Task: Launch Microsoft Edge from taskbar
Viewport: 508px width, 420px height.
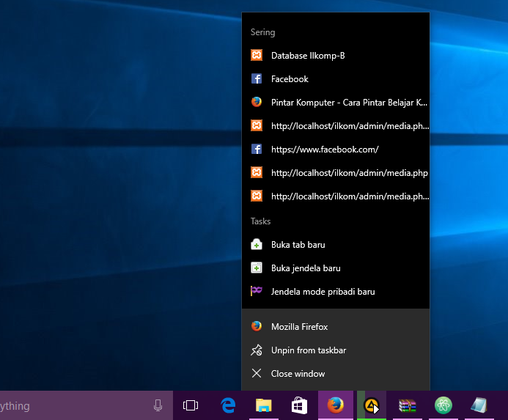Action: [227, 405]
